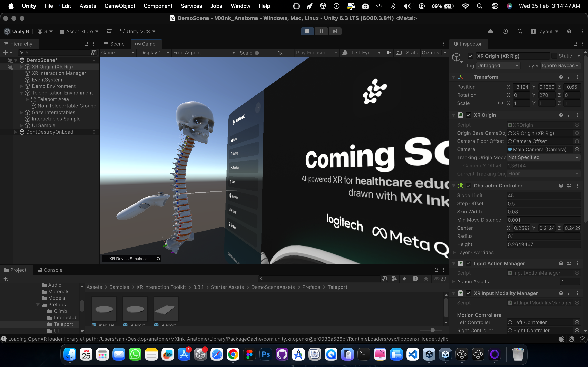Adjust the Game view Scale slider
Viewport: 588px width, 367px height.
(x=257, y=53)
